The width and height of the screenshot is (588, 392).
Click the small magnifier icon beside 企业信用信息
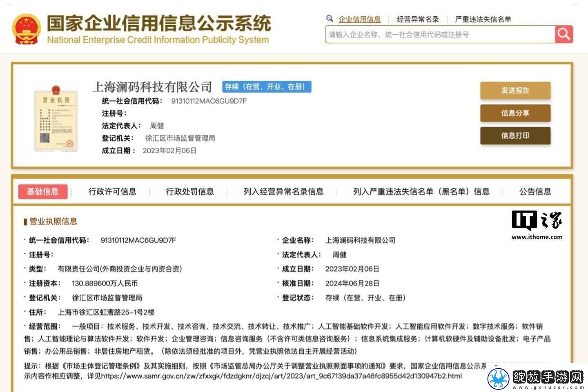coord(330,18)
